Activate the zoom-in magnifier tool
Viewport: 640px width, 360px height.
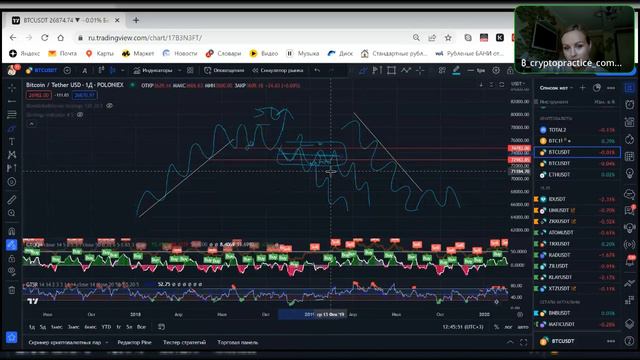12,213
